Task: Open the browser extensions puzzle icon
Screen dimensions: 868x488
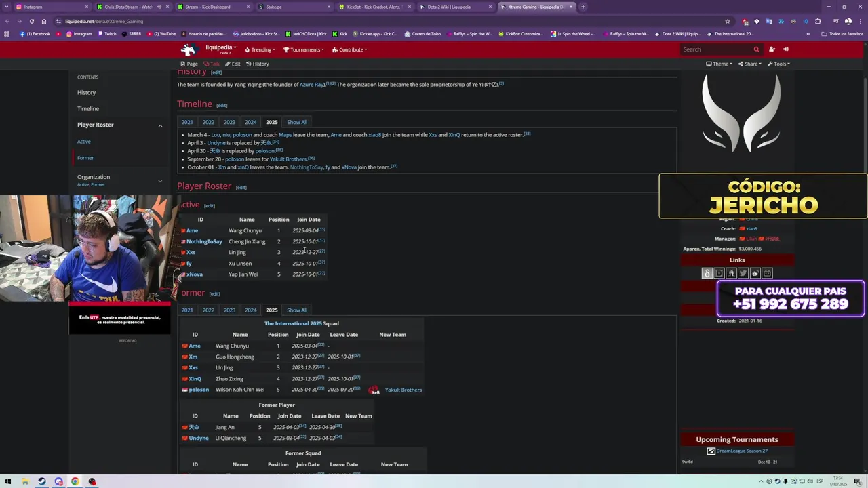Action: coord(818,21)
